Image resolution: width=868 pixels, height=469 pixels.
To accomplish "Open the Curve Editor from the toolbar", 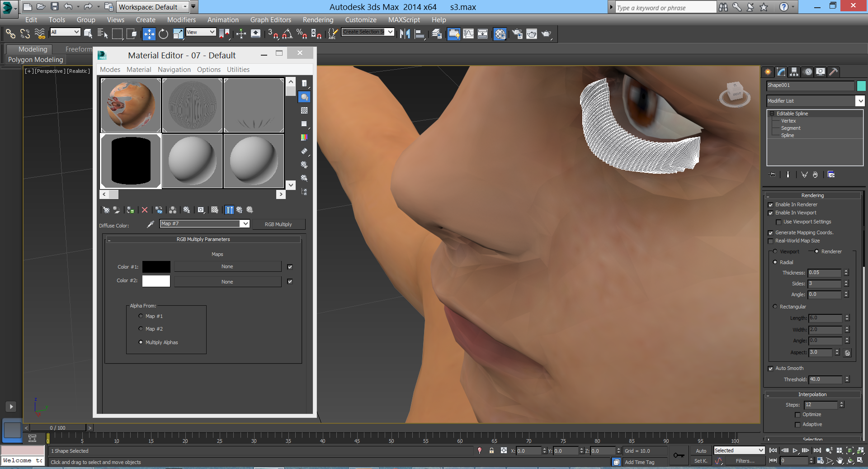I will click(468, 34).
